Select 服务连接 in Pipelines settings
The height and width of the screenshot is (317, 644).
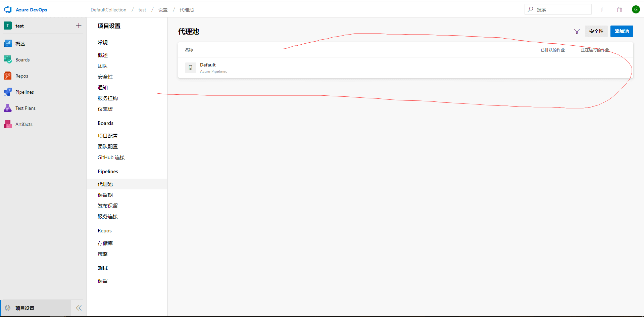pyautogui.click(x=108, y=217)
